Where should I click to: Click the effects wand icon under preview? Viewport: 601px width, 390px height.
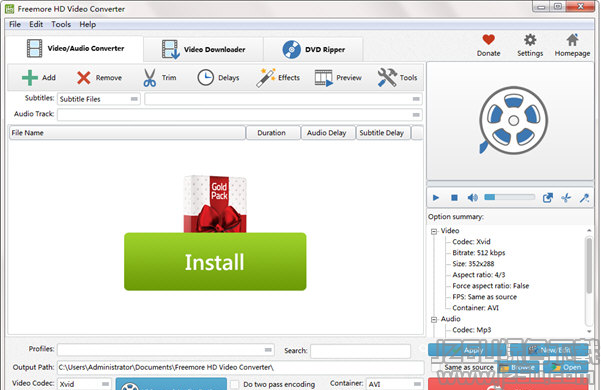click(x=584, y=198)
